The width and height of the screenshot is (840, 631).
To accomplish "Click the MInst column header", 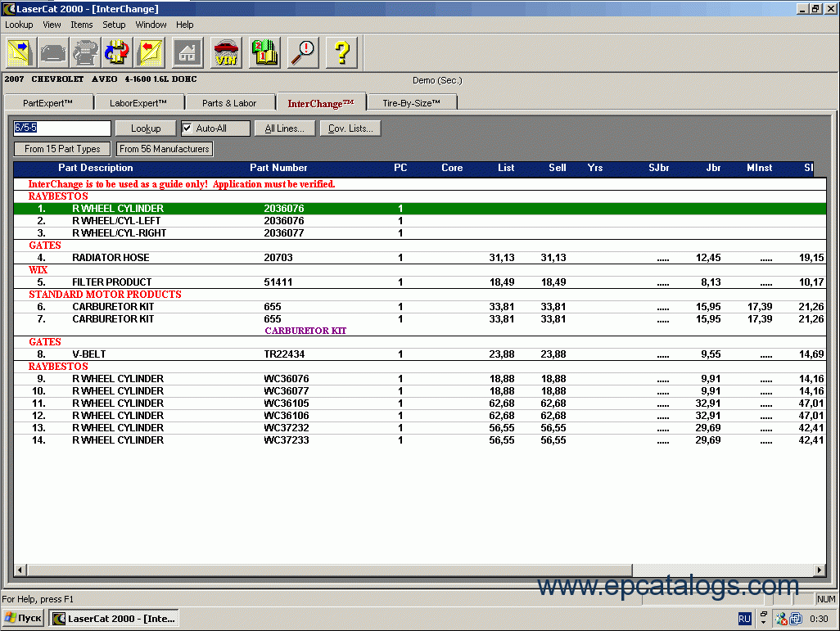I will pos(760,168).
